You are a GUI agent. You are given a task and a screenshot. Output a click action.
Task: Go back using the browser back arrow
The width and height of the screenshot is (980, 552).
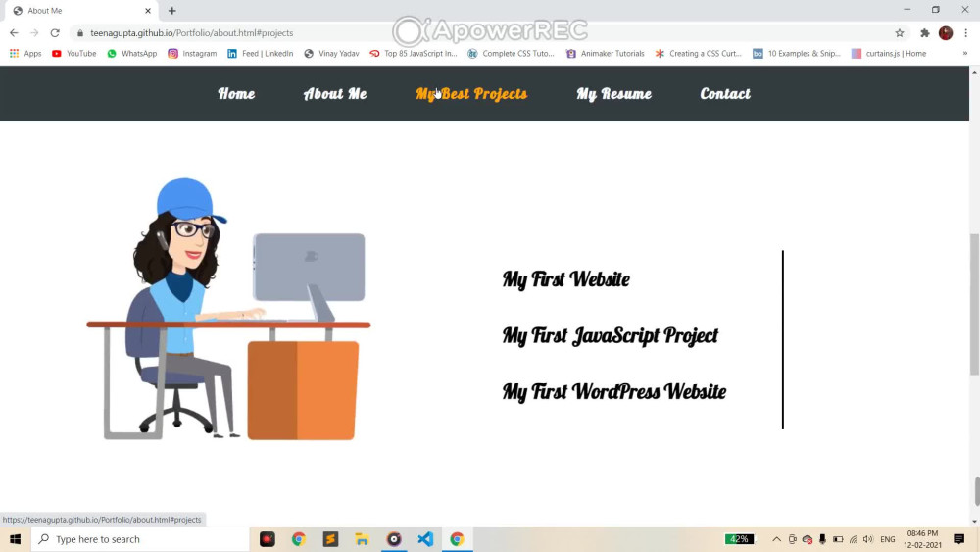[x=14, y=33]
